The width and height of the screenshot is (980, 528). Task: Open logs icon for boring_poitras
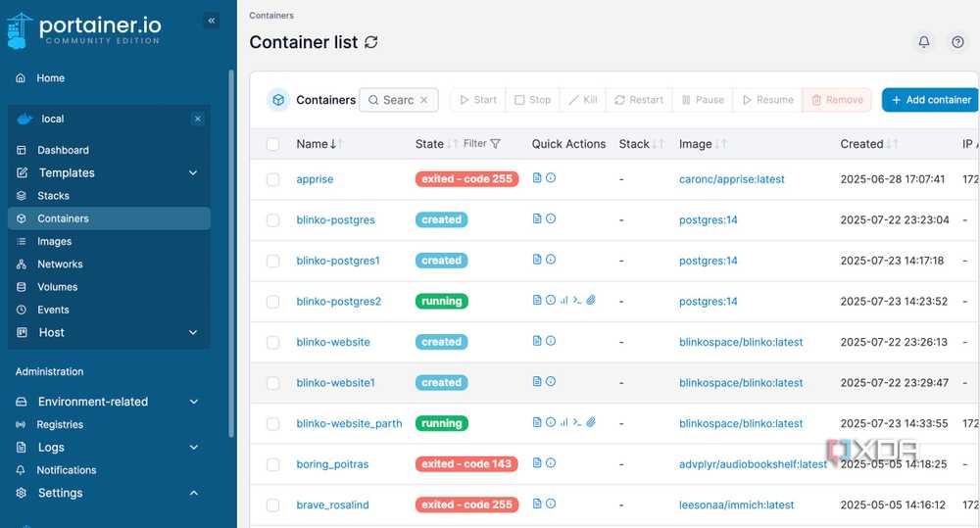pos(537,463)
